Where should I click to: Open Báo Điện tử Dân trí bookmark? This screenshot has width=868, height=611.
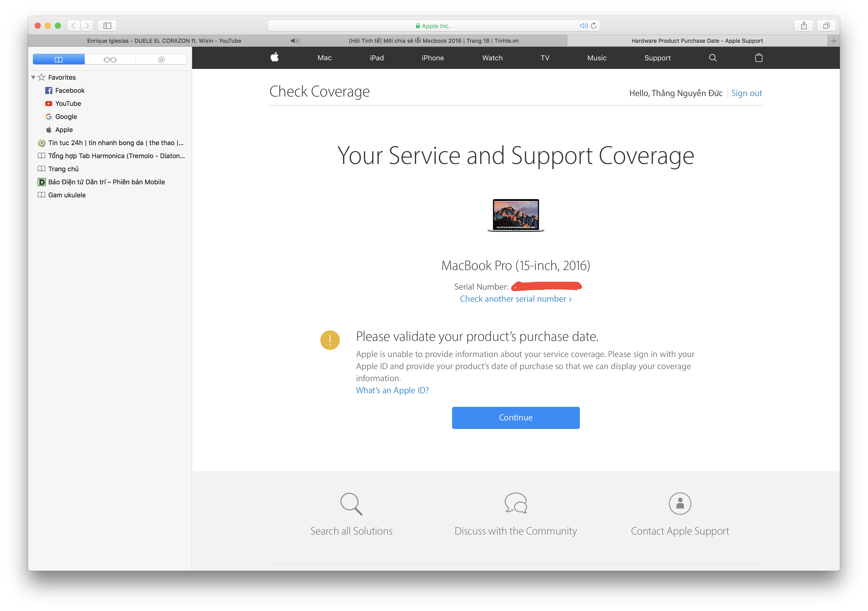pyautogui.click(x=101, y=182)
